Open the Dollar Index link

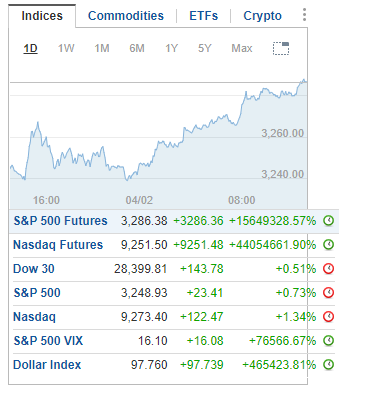(x=47, y=365)
